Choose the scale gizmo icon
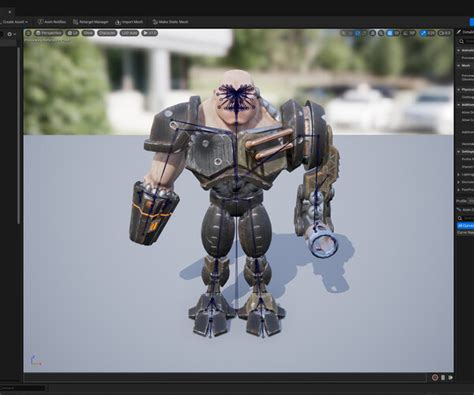The width and height of the screenshot is (474, 395). 364,33
